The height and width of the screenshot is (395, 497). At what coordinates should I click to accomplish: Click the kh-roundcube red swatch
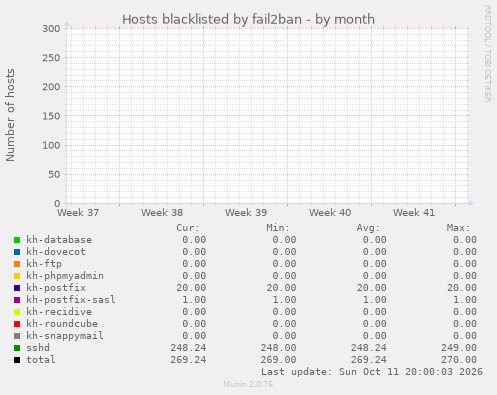click(x=17, y=324)
